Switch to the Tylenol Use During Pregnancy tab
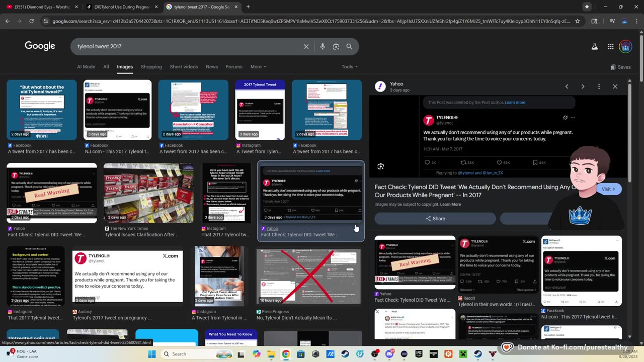The width and height of the screenshot is (644, 362). coord(122,7)
